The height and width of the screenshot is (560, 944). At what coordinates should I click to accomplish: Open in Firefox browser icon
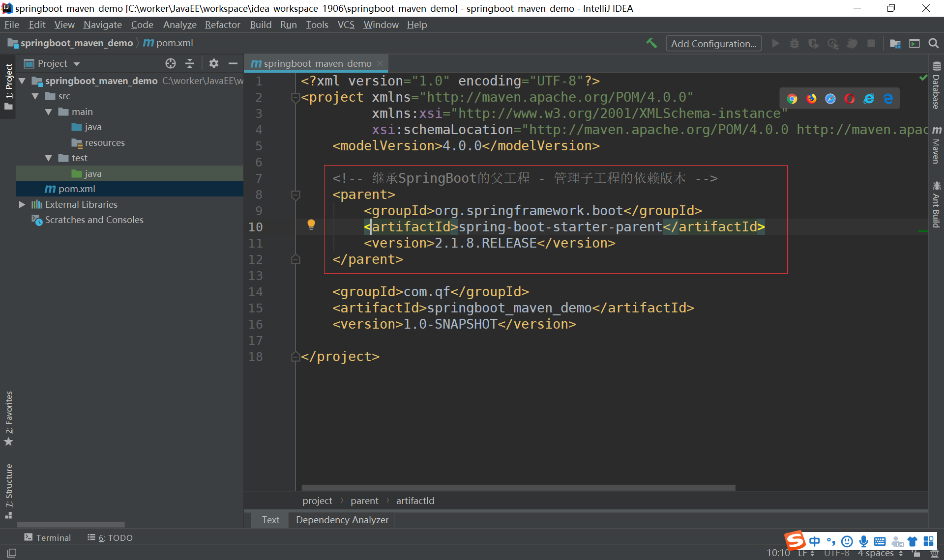coord(811,99)
